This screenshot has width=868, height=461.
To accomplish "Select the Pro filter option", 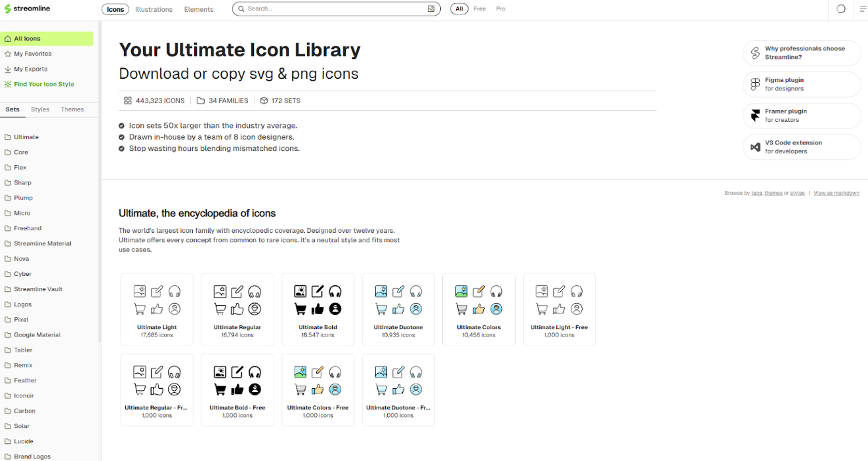I will [501, 9].
